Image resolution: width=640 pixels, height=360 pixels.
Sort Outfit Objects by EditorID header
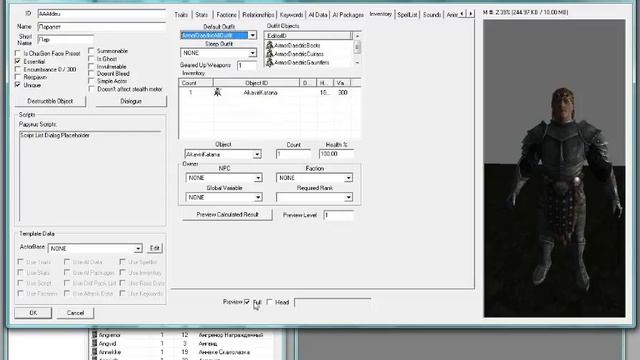tap(308, 36)
